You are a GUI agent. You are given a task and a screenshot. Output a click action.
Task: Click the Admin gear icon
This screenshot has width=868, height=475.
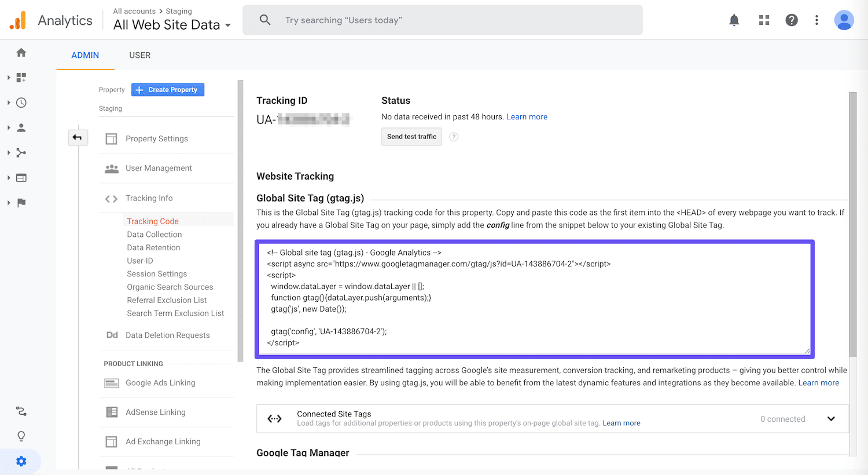[x=21, y=461]
